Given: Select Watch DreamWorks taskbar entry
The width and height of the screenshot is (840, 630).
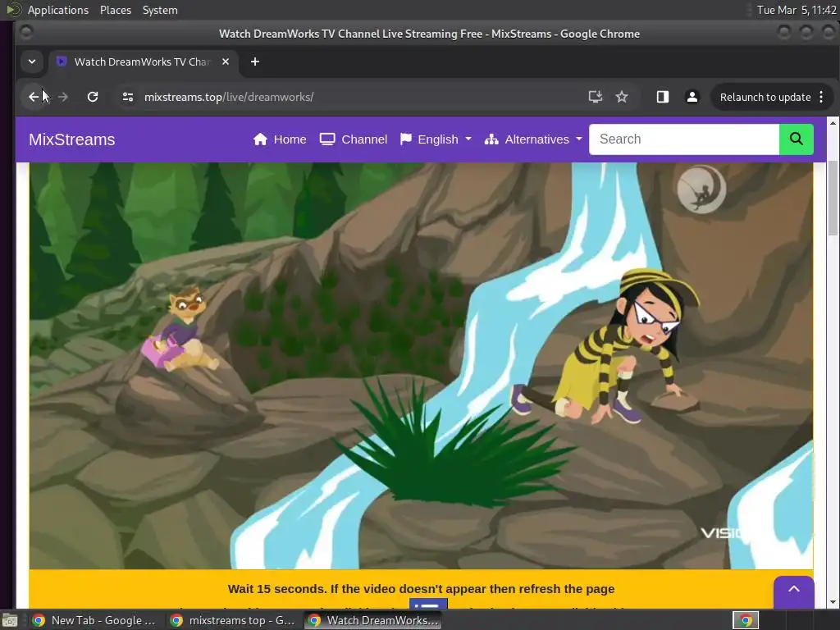Looking at the screenshot, I should pyautogui.click(x=372, y=620).
